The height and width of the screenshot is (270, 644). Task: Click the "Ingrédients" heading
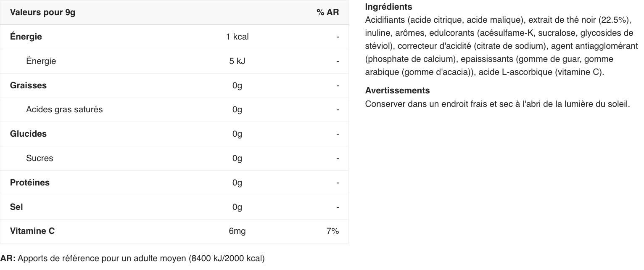[388, 7]
